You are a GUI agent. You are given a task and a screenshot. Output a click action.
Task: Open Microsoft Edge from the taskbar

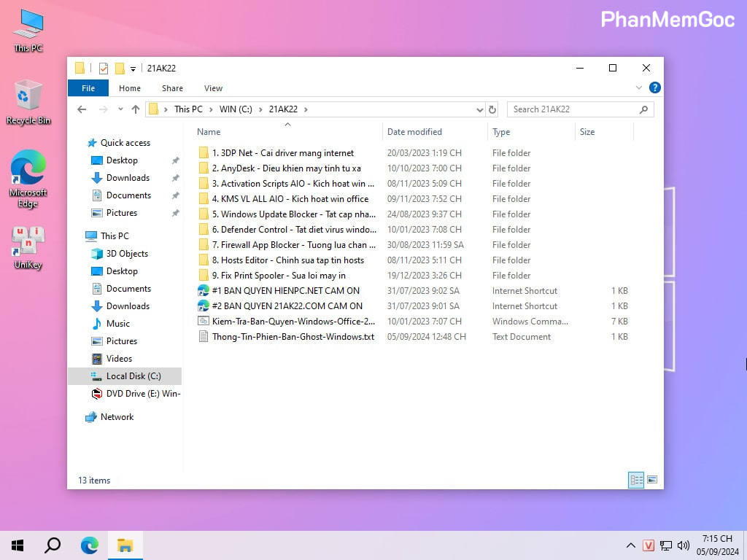click(89, 545)
